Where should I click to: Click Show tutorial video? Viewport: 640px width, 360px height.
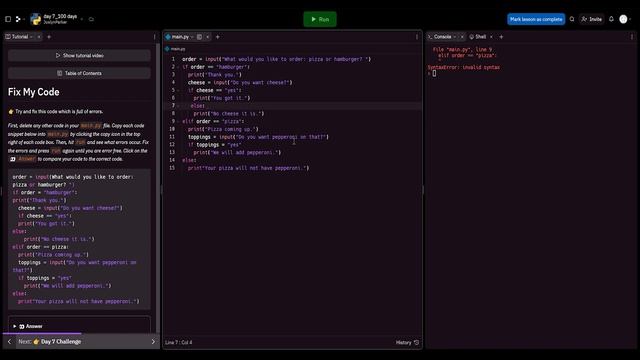click(x=79, y=56)
